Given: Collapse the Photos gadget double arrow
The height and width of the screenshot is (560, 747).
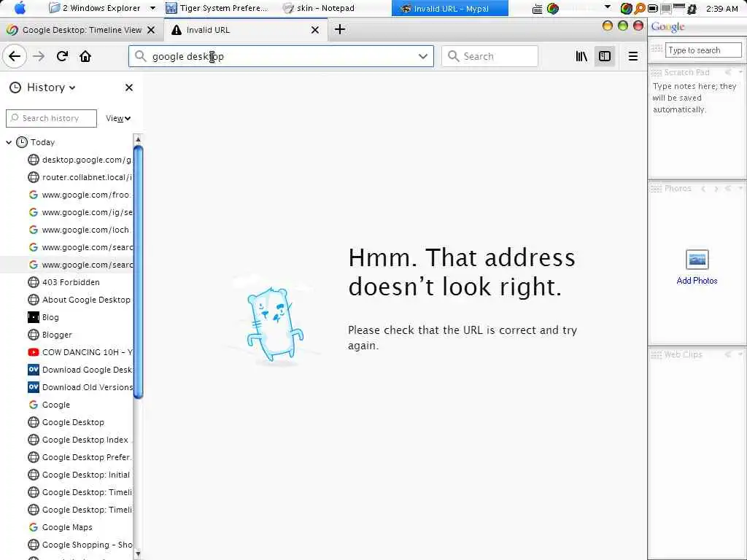Looking at the screenshot, I should [728, 189].
